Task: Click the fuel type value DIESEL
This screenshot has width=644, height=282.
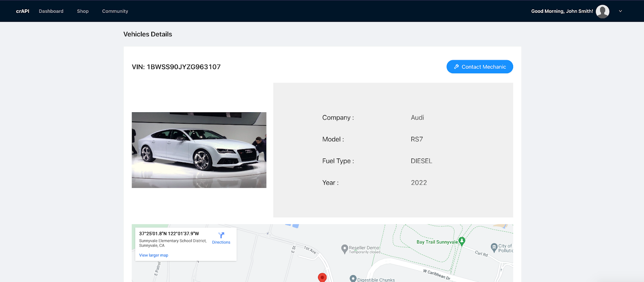Action: tap(421, 161)
